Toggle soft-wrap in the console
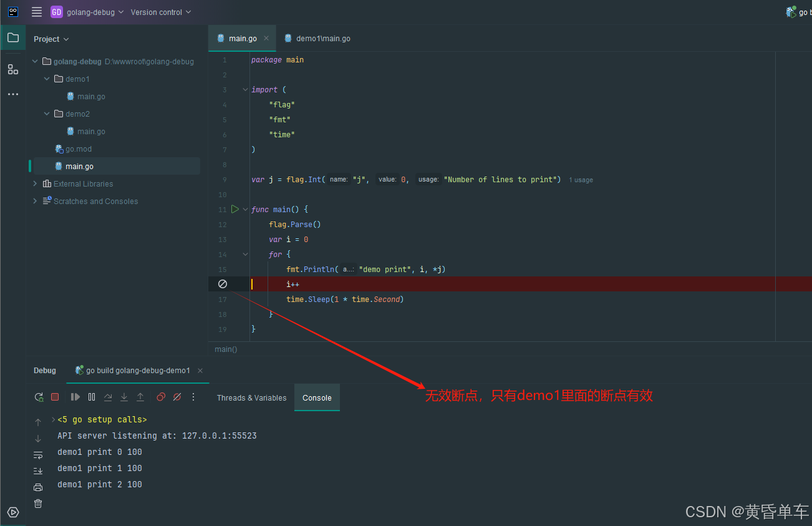Screen dimensions: 812x526 click(38, 455)
